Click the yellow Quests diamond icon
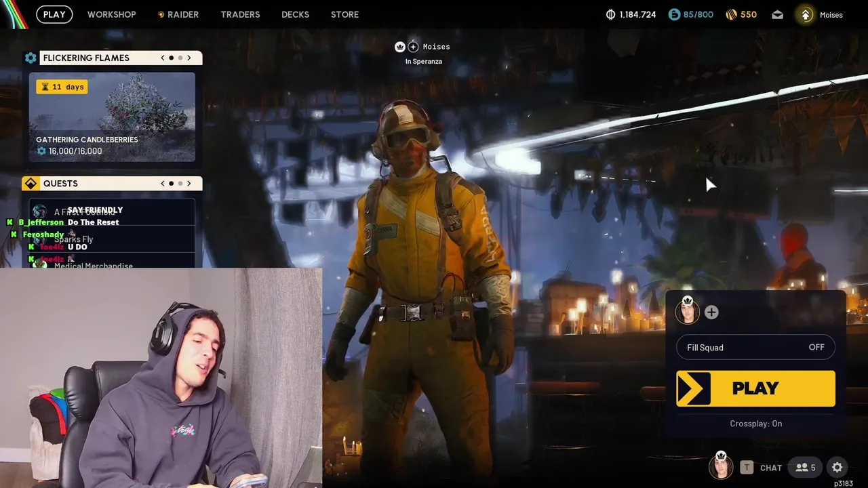The width and height of the screenshot is (868, 488). pos(31,184)
